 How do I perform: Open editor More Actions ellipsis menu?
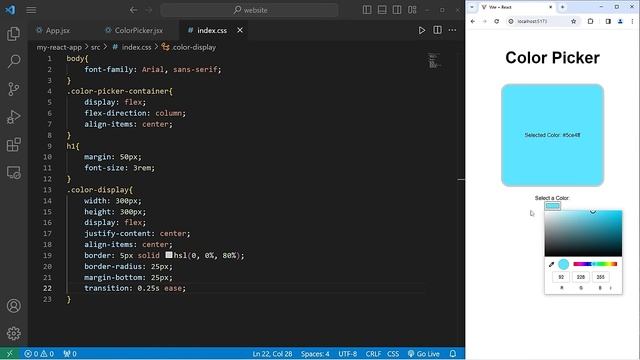(452, 30)
